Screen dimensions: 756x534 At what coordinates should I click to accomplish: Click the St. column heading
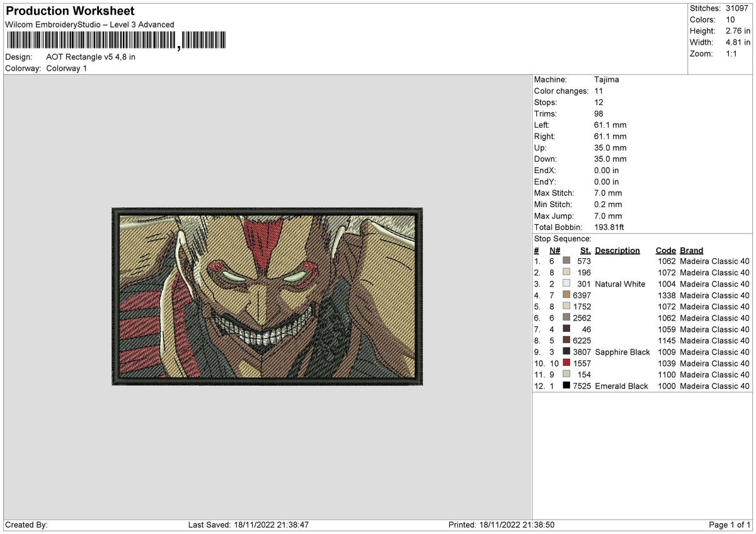pos(585,250)
